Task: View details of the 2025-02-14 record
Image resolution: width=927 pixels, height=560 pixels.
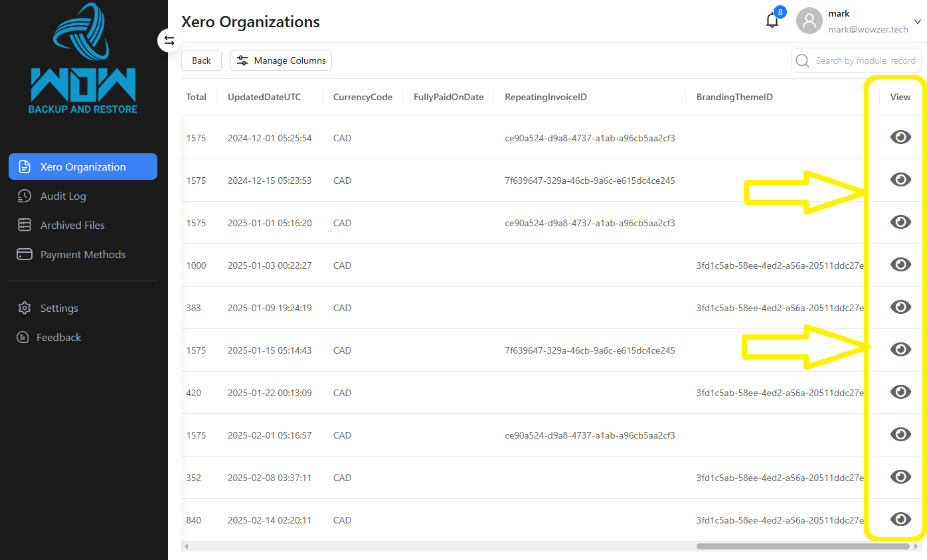Action: point(900,520)
